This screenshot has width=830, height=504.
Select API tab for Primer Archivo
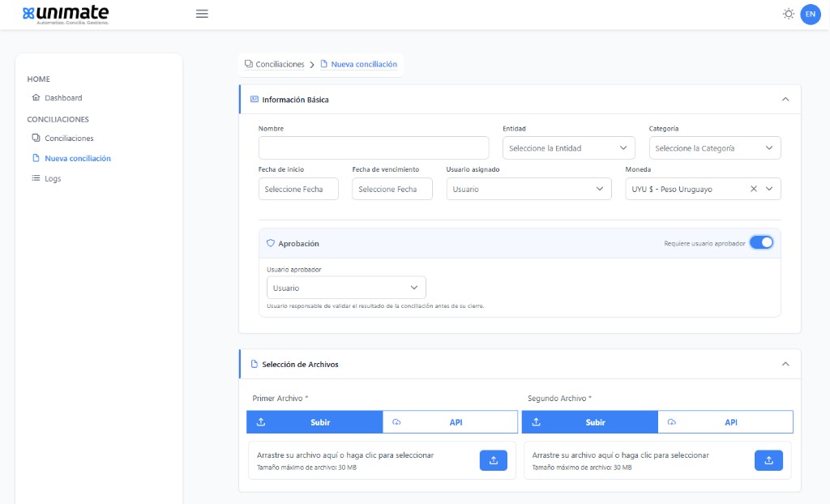(450, 422)
